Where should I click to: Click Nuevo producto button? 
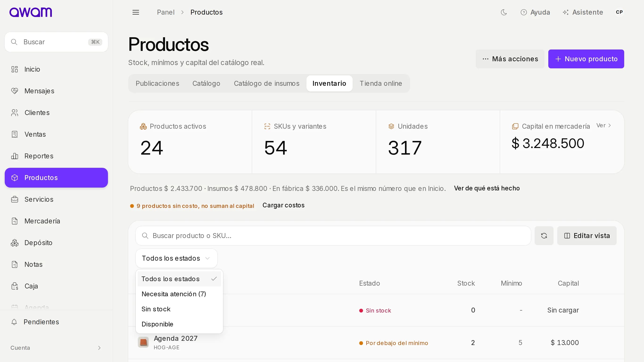click(586, 59)
